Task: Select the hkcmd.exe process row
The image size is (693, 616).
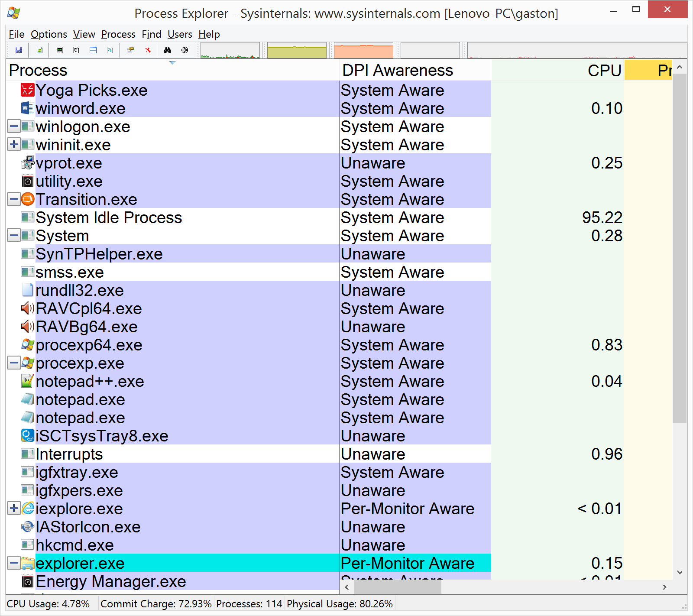Action: [339, 545]
